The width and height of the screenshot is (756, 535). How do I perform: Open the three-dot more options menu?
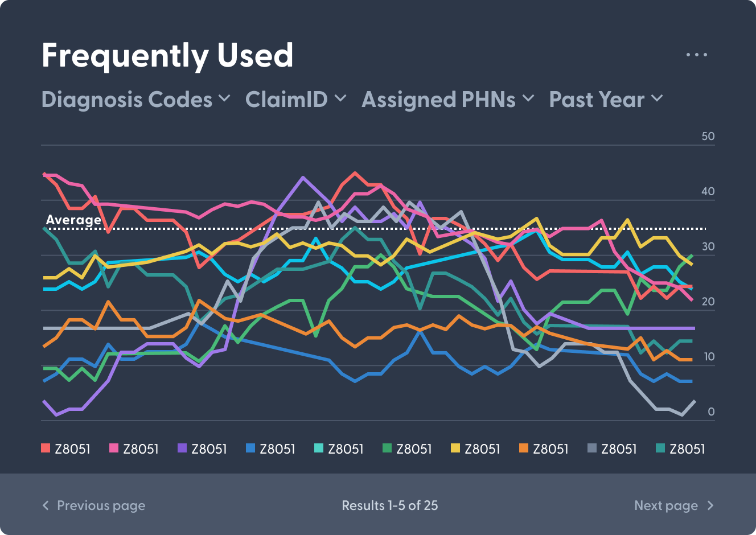coord(696,55)
